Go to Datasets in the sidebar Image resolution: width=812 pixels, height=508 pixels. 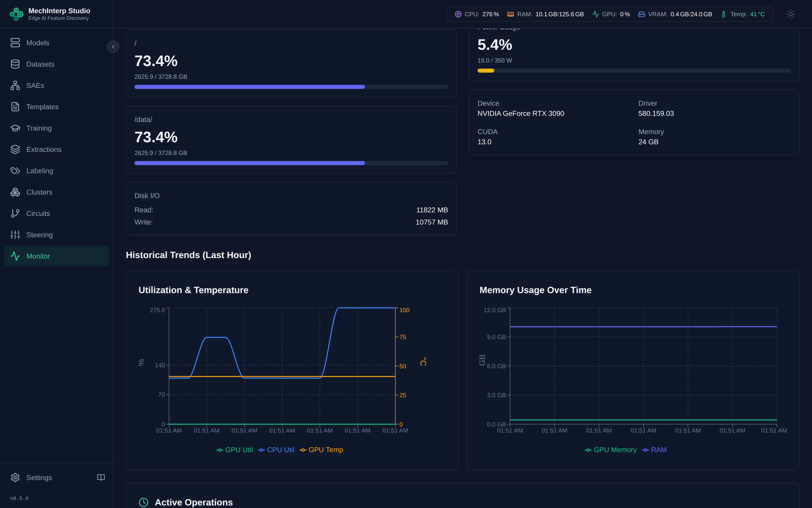tap(56, 64)
